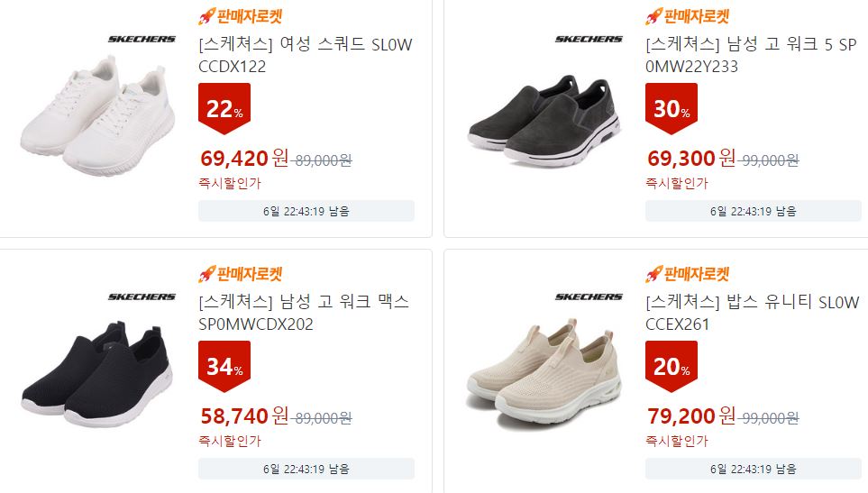The image size is (868, 493).
Task: Click the 30% discount badge
Action: 671,108
